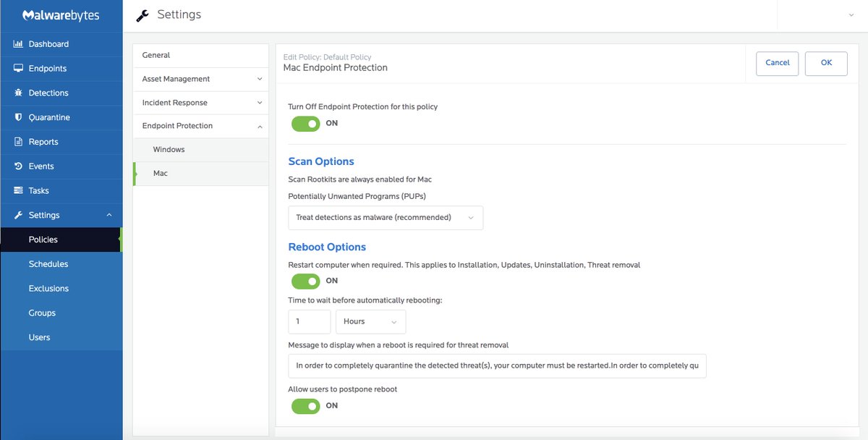Select Policies in Settings submenu
The height and width of the screenshot is (440, 868).
[x=61, y=240]
